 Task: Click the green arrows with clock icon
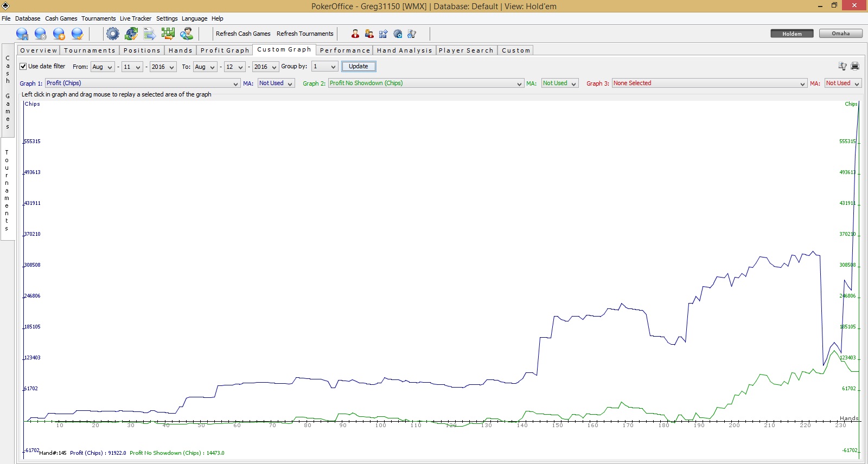tap(131, 34)
